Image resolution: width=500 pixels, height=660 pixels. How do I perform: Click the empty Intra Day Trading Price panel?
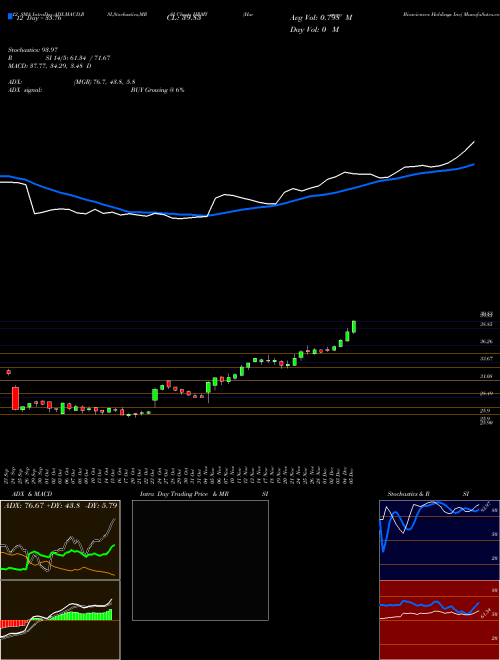(200, 560)
